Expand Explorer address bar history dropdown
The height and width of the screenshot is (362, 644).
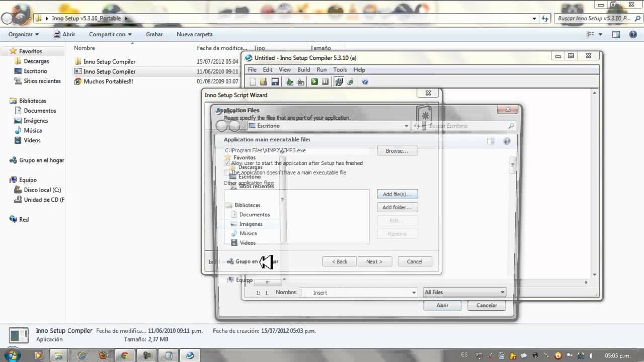534,18
